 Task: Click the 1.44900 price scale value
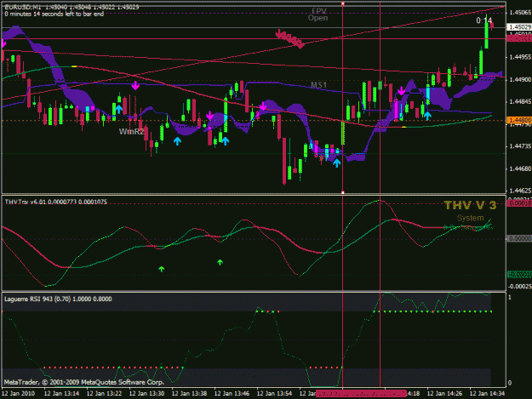point(520,80)
